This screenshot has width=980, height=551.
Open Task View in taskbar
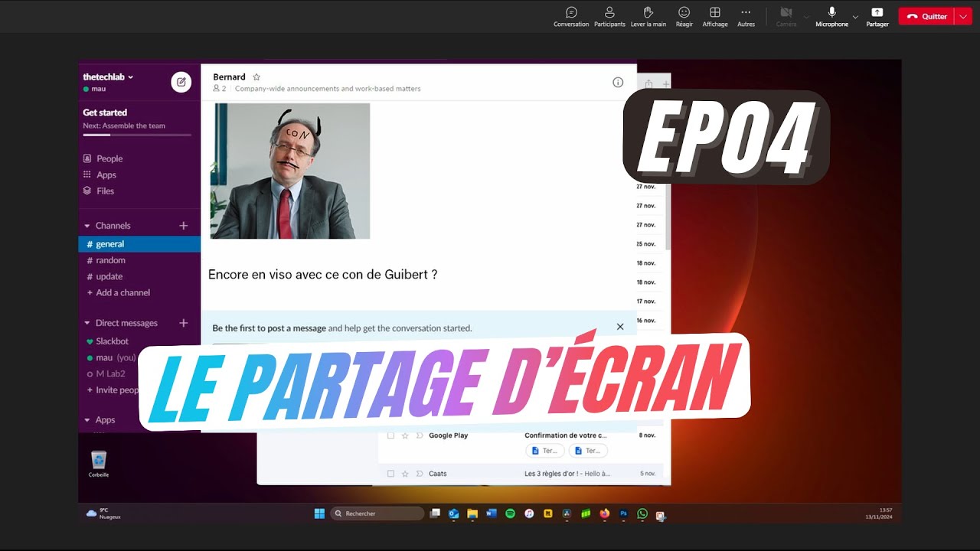point(435,514)
